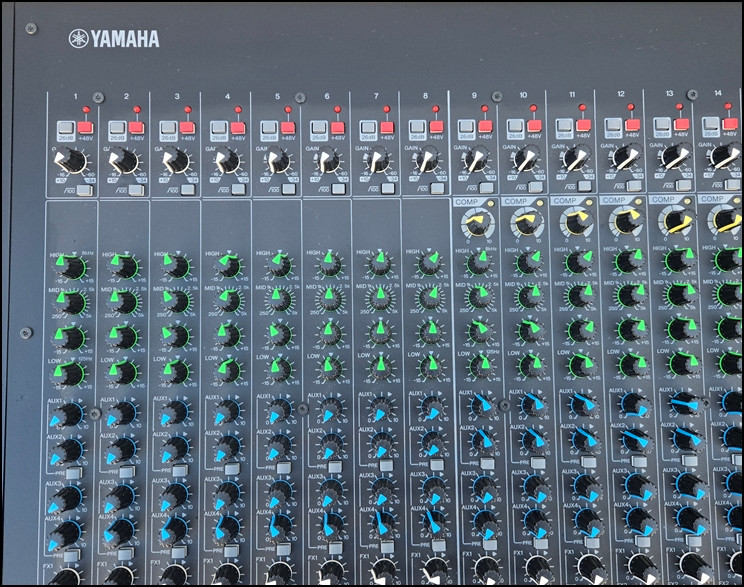Click the GAIN knob on channel 4
744x587 pixels.
pyautogui.click(x=227, y=161)
